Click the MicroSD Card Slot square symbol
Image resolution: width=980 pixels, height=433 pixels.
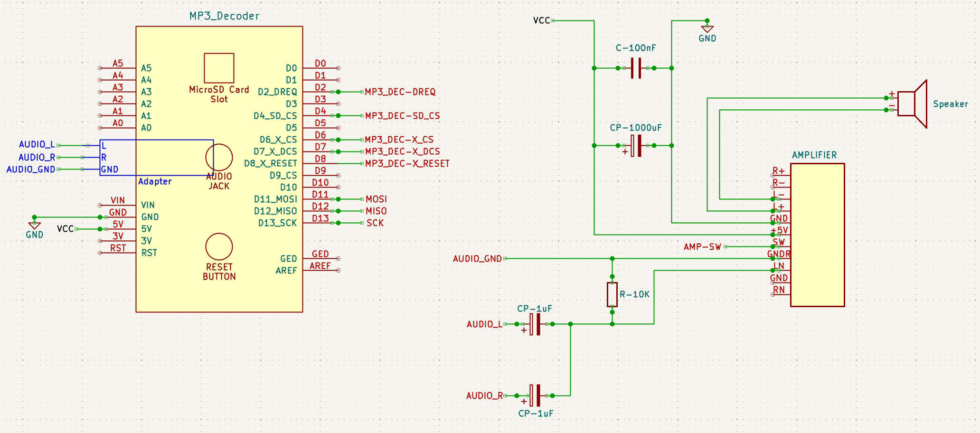coord(219,68)
